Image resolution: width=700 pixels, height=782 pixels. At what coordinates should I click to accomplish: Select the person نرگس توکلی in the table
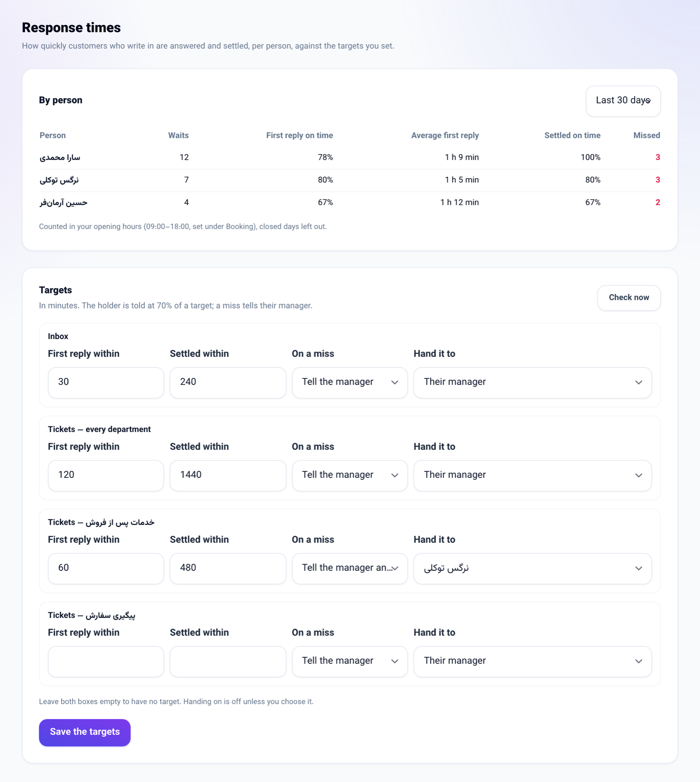tap(59, 180)
